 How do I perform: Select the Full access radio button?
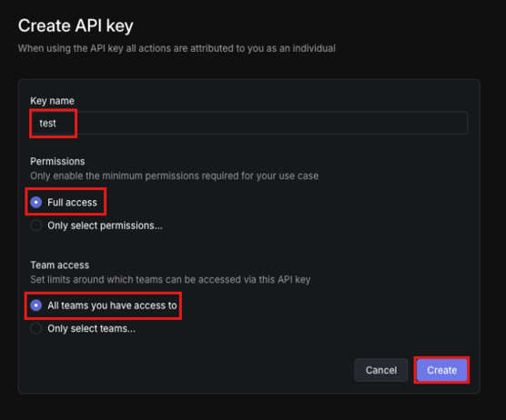pyautogui.click(x=36, y=203)
